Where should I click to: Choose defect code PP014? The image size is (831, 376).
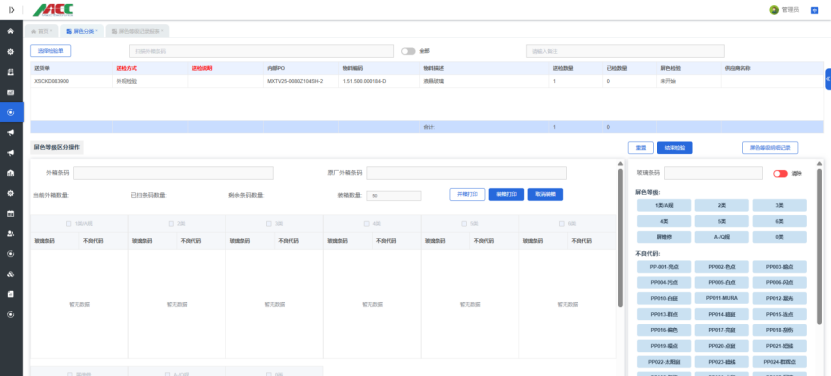(x=722, y=314)
